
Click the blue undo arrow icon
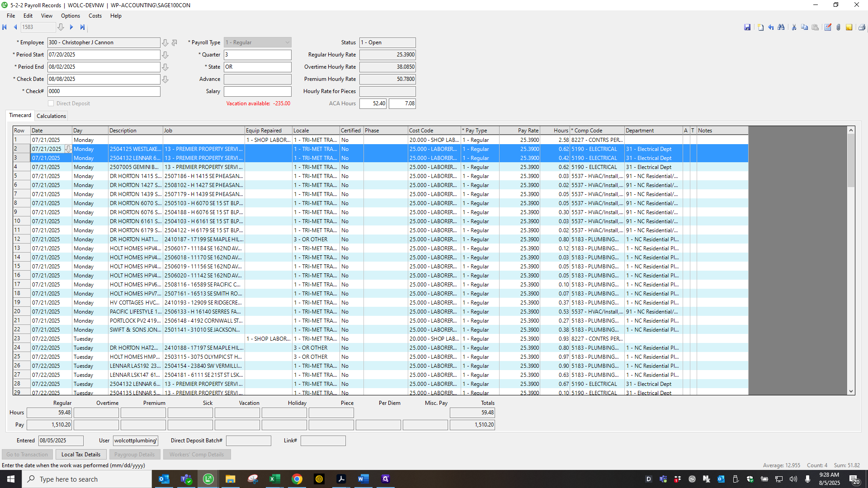pyautogui.click(x=771, y=28)
